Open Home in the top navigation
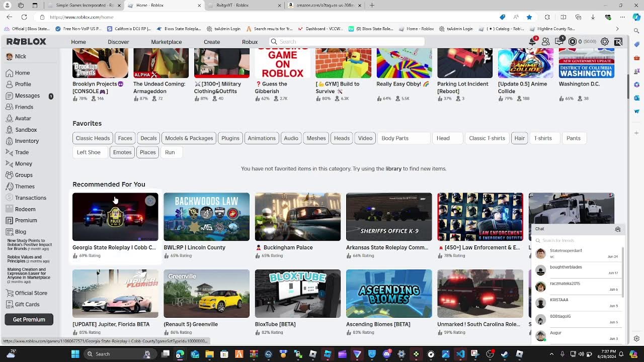This screenshot has height=362, width=644. point(78,42)
